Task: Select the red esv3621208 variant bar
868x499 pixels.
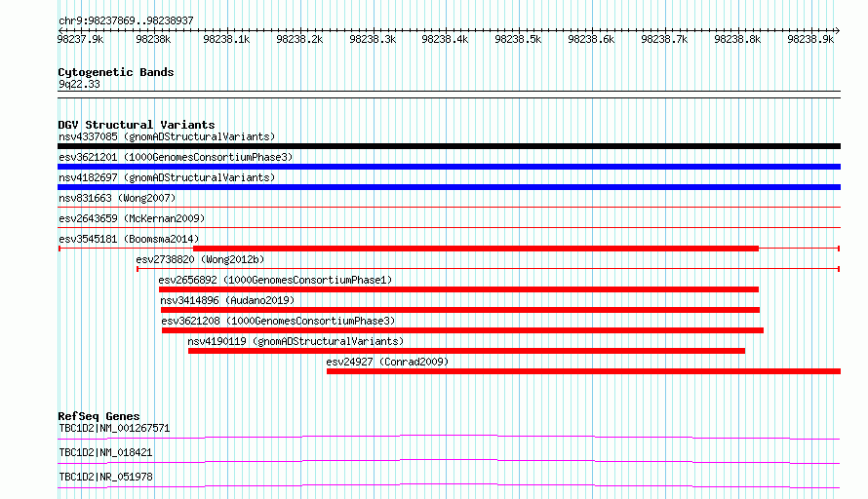Action: (x=463, y=330)
